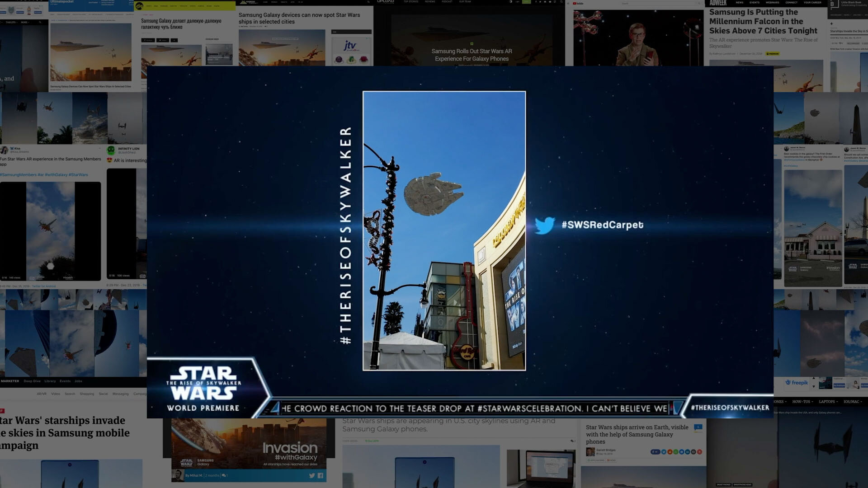Click Library in the Marketer navigation
Viewport: 868px width, 488px height.
tap(50, 381)
